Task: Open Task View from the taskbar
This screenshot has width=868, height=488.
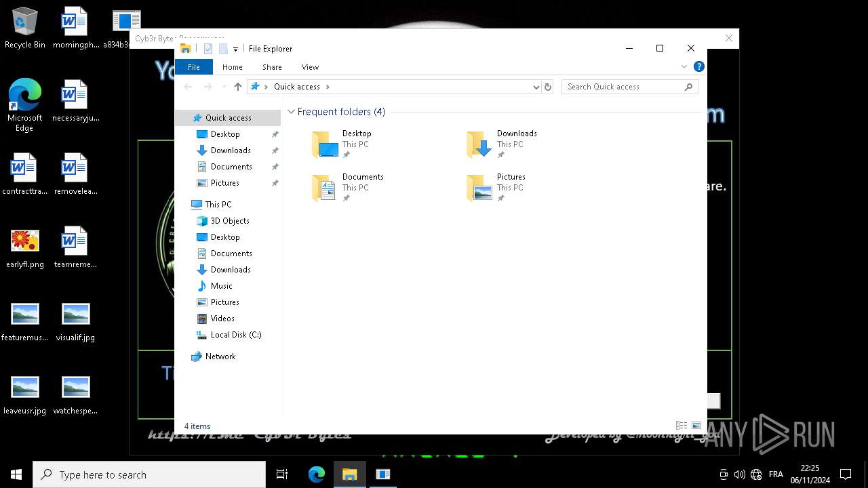Action: tap(282, 474)
